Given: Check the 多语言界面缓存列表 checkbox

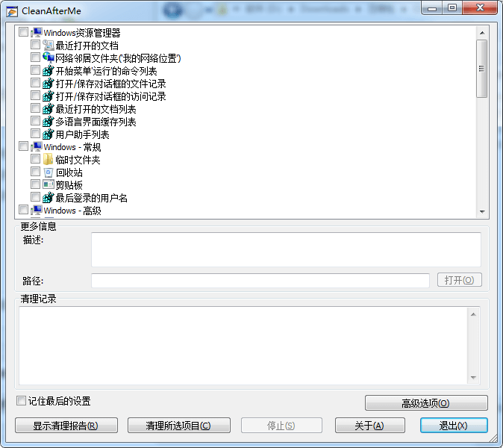Looking at the screenshot, I should pos(35,121).
